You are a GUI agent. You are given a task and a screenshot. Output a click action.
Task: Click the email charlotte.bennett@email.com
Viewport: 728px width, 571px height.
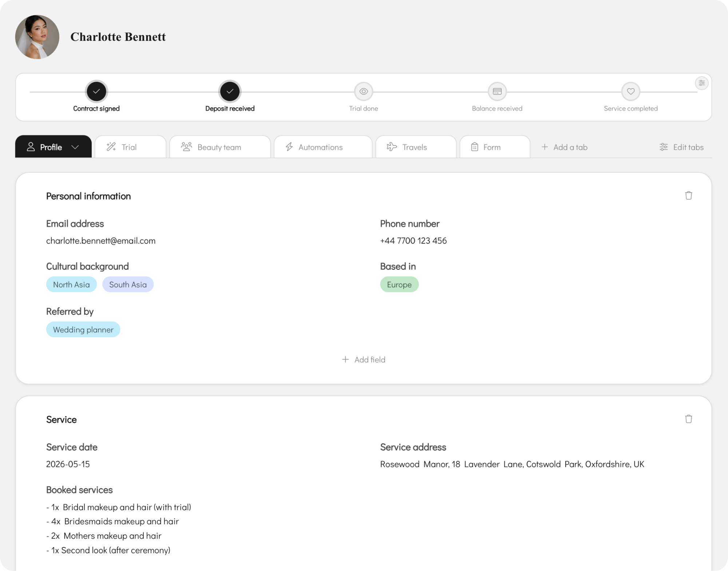(x=101, y=241)
